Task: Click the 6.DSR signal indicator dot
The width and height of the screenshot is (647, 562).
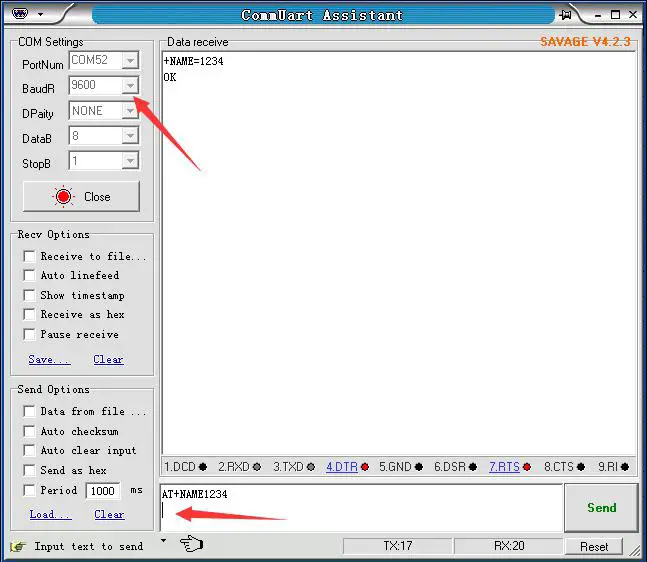Action: 473,467
